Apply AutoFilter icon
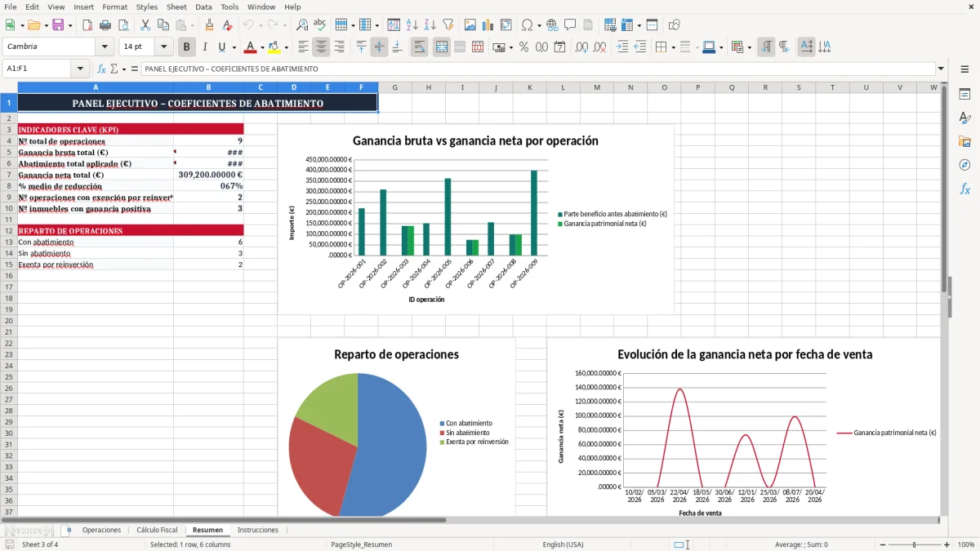This screenshot has width=980, height=551. pos(448,25)
